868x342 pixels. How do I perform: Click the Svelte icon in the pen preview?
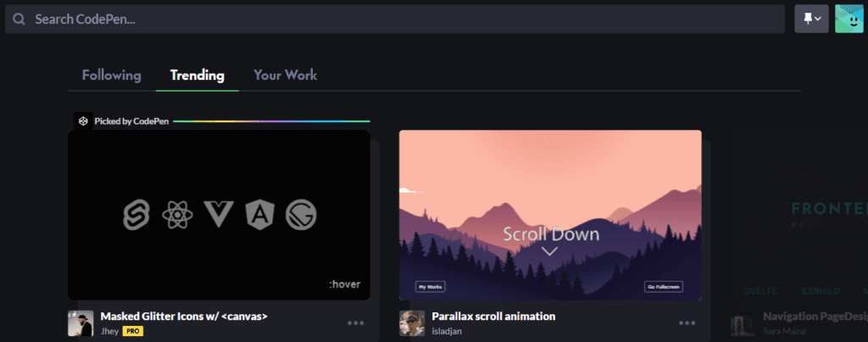click(136, 215)
